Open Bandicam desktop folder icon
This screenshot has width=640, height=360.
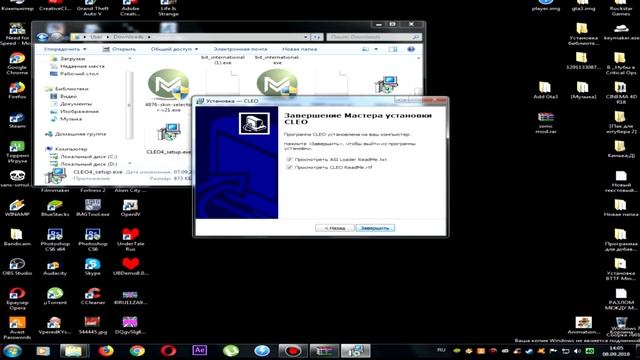17,238
